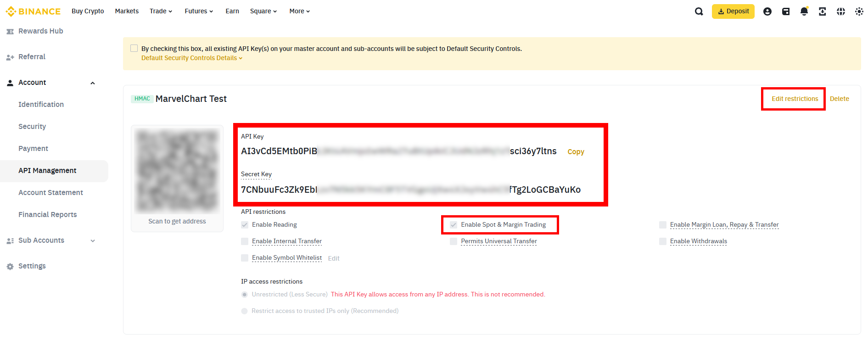Open the More dropdown menu
The width and height of the screenshot is (868, 346).
coord(300,11)
